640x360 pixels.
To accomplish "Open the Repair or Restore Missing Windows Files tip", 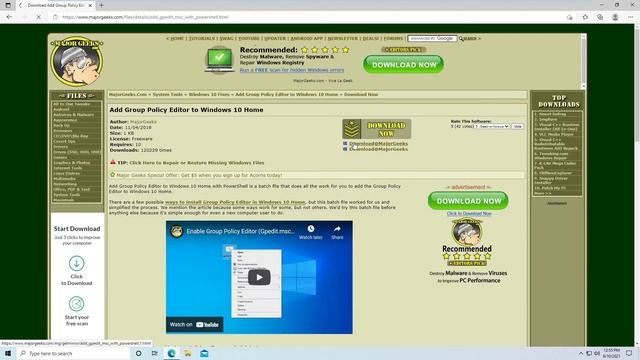I will (x=197, y=163).
